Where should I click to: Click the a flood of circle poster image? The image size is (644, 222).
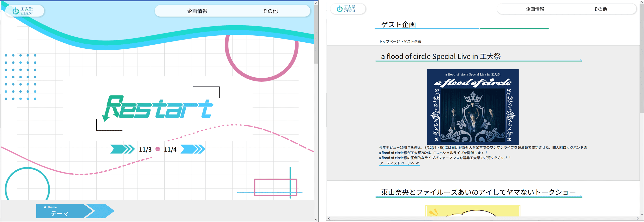[473, 107]
